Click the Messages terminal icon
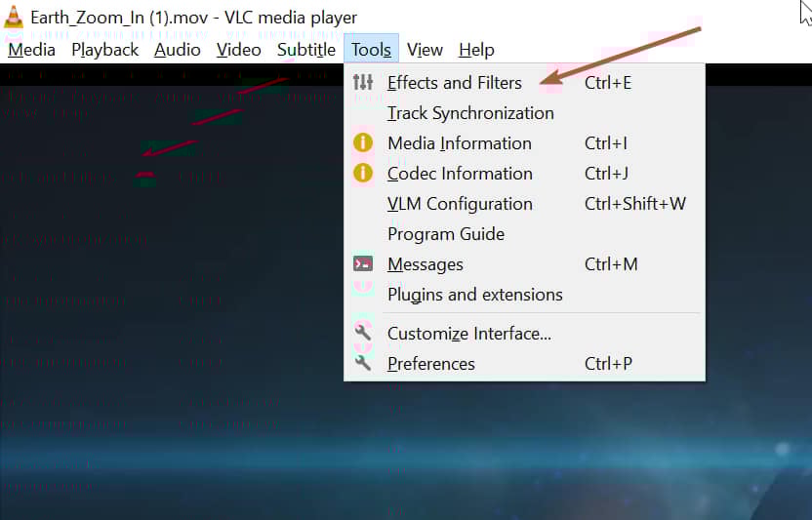 (362, 263)
